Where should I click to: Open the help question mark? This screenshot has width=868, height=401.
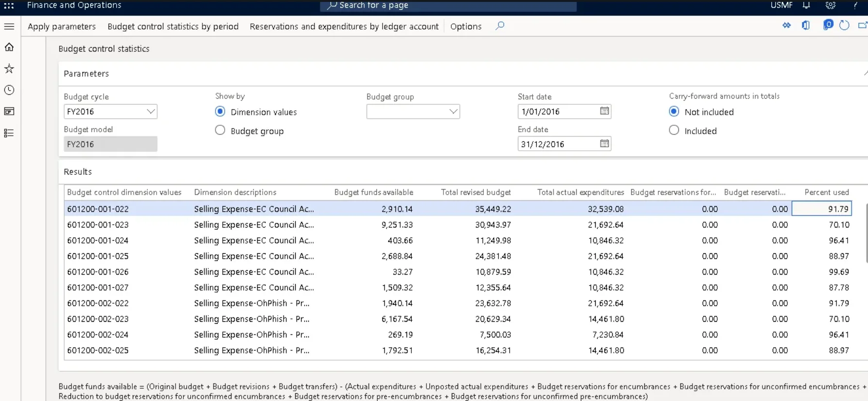(855, 5)
